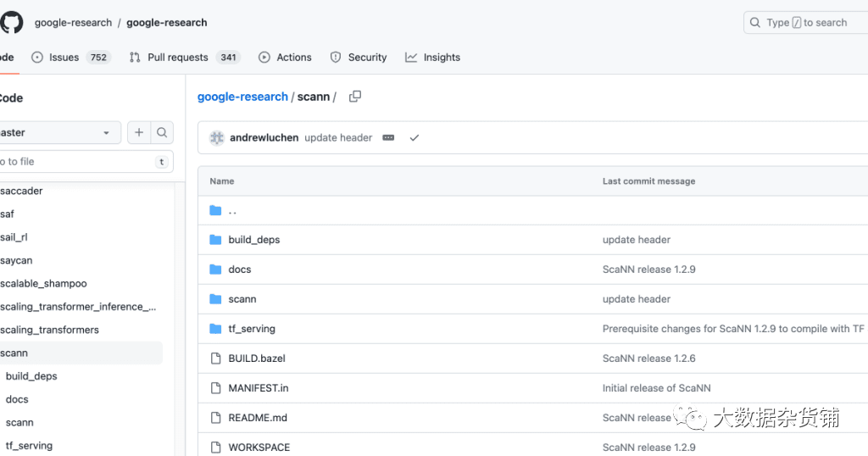This screenshot has width=868, height=456.
Task: Focus the Type to search field
Action: tap(806, 23)
